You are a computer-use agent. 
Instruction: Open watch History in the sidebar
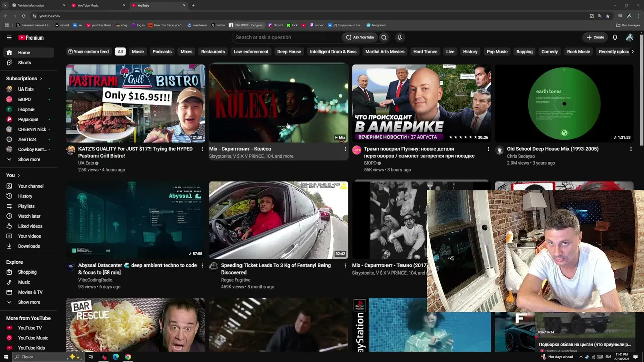tap(28, 196)
